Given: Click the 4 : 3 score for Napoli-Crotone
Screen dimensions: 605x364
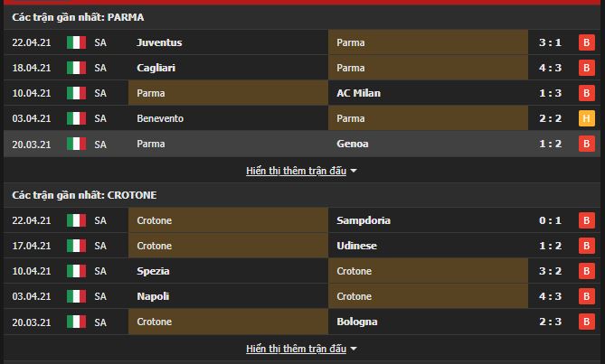Looking at the screenshot, I should (x=552, y=296).
